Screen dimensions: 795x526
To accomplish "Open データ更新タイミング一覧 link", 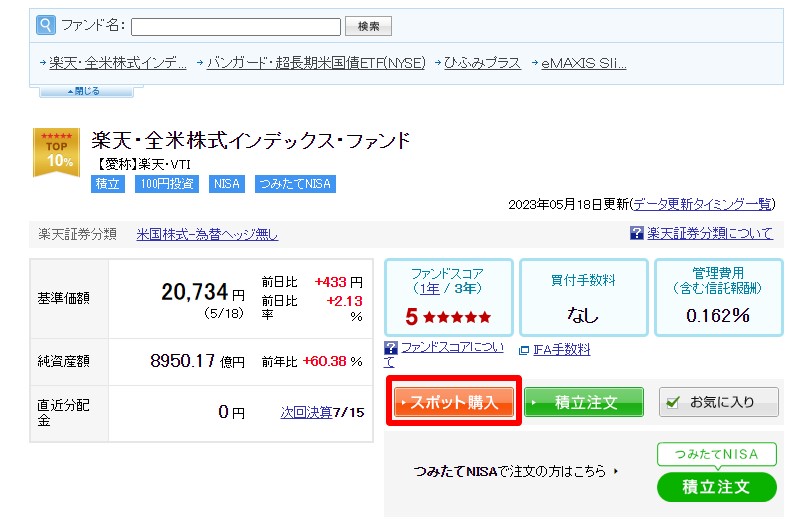I will (702, 204).
